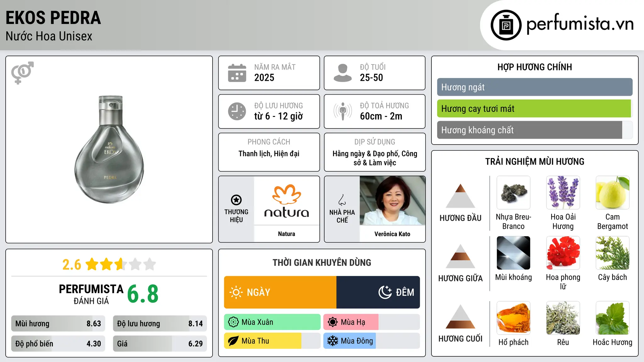Click the Hằng ngày & Dạo phố occasion text

pos(375,158)
